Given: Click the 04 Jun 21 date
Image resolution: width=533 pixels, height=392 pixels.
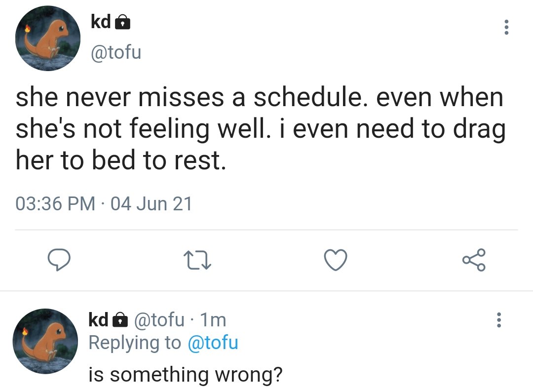Looking at the screenshot, I should coord(152,203).
